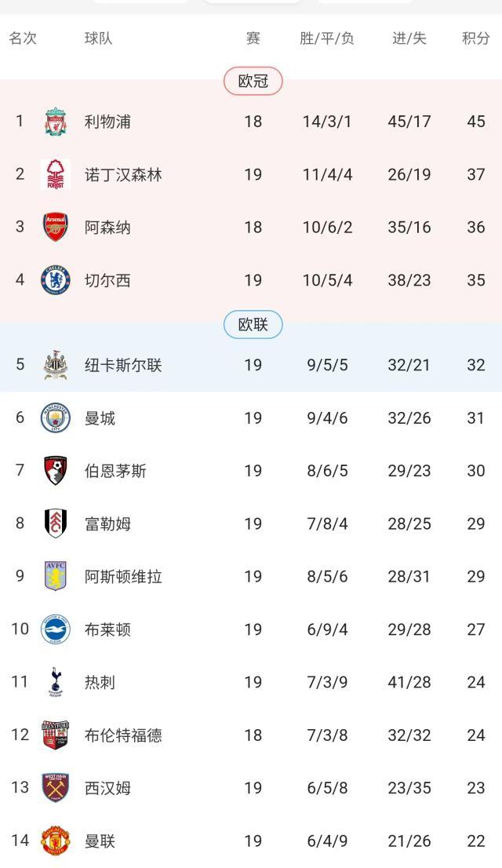502x868 pixels.
Task: Click the Fulham club crest icon
Action: tap(56, 523)
